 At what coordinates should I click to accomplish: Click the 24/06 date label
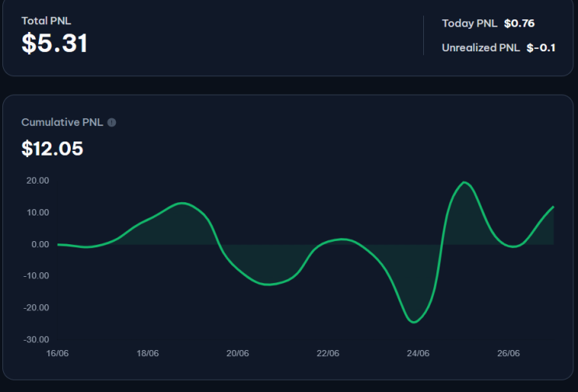(x=418, y=353)
